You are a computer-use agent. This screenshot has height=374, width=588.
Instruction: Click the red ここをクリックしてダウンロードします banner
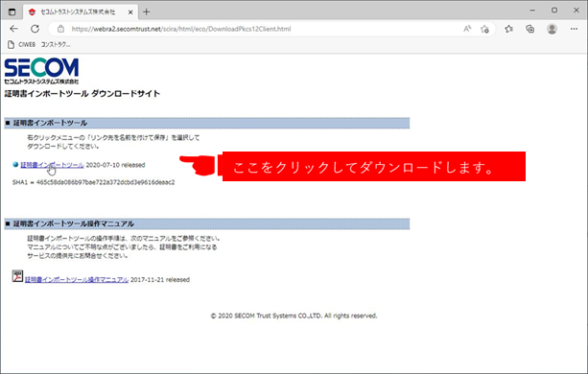pos(374,167)
